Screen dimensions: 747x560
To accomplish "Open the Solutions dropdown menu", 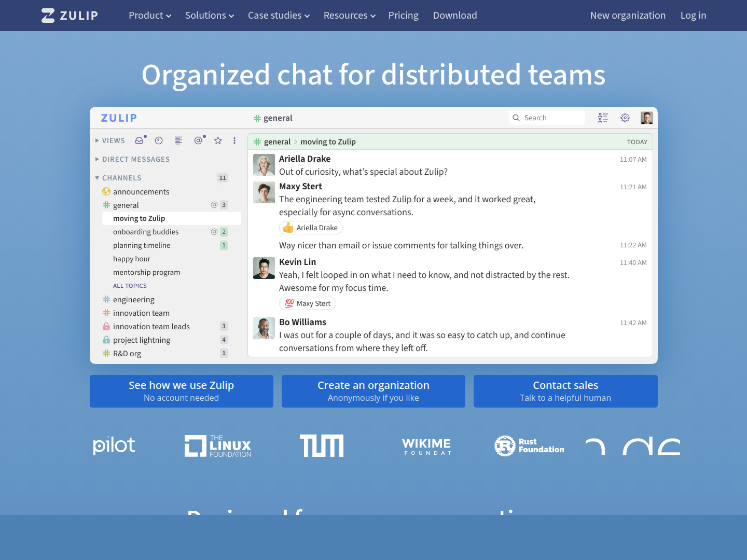I will pyautogui.click(x=210, y=16).
